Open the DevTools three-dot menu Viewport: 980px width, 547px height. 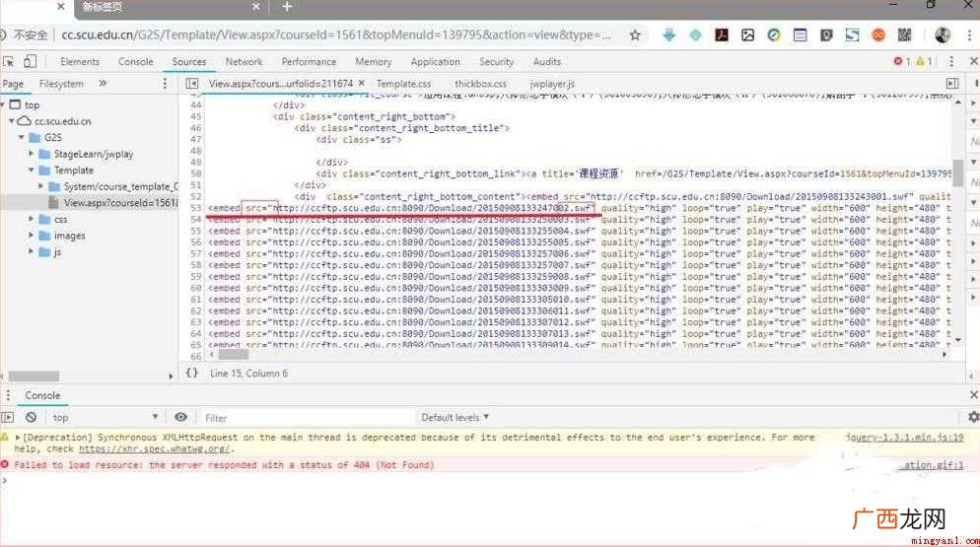pos(951,61)
